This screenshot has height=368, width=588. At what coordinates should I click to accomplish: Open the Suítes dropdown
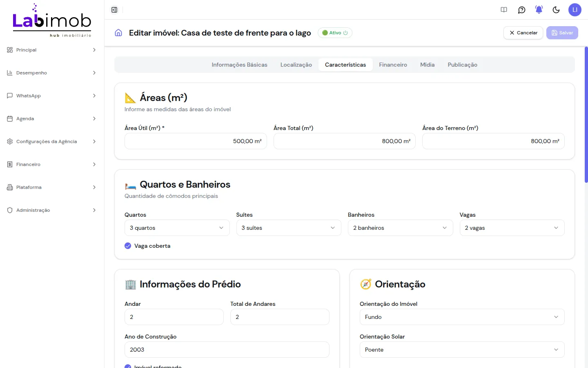(x=289, y=228)
